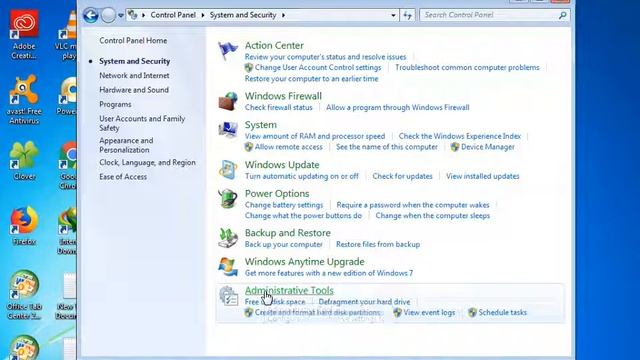Click Check for updates link
The height and width of the screenshot is (360, 640).
pos(402,176)
